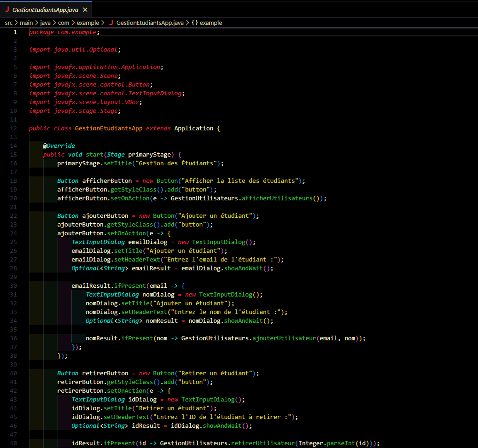478x448 pixels.
Task: Click line number 24 in the gutter
Action: pyautogui.click(x=13, y=233)
